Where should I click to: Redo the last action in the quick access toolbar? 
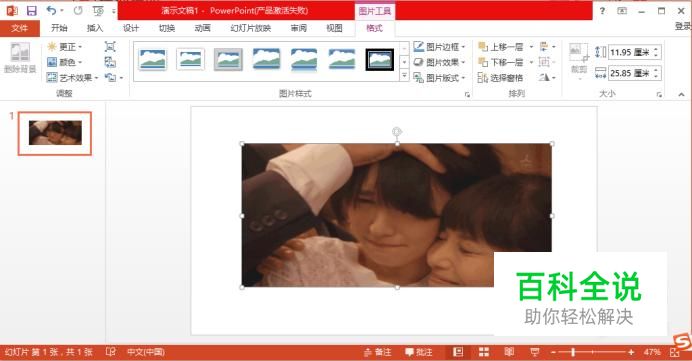coord(78,10)
